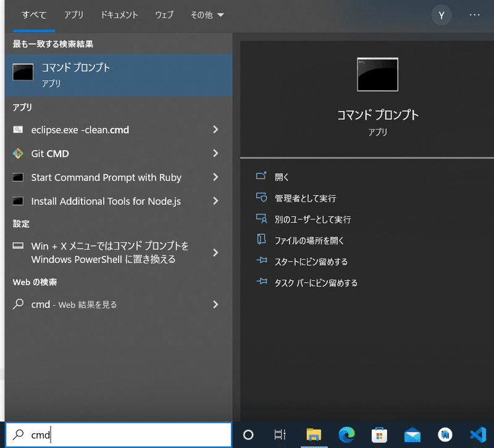This screenshot has width=494, height=448.
Task: Click the run as administrator shield icon
Action: click(261, 197)
